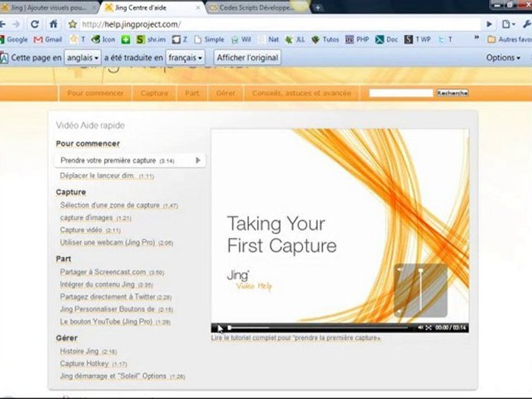Open the Autres favoris bookmarks folder
532x399 pixels.
[x=509, y=39]
